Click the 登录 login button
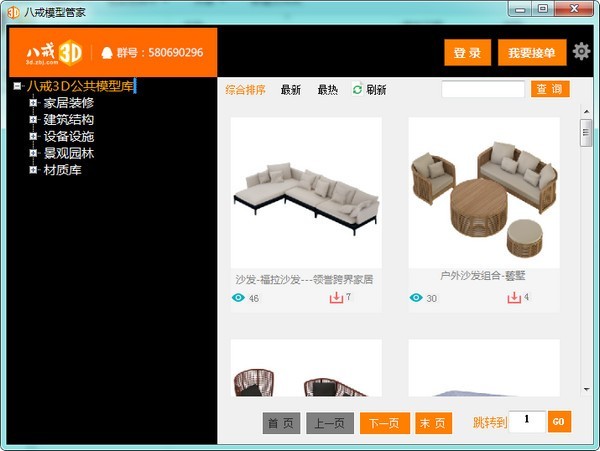Screen dimensions: 600x451 pos(468,52)
